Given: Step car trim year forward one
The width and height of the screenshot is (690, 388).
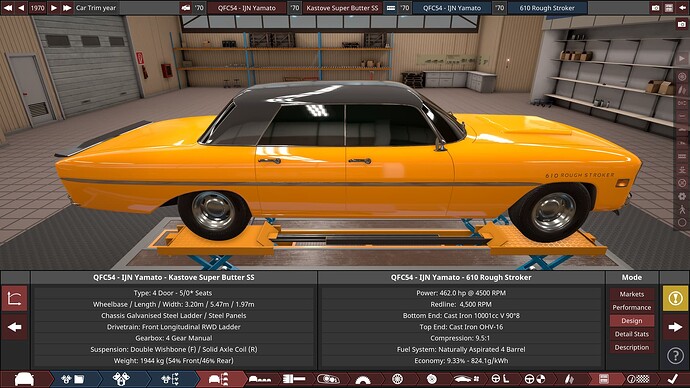Looking at the screenshot, I should (x=54, y=8).
